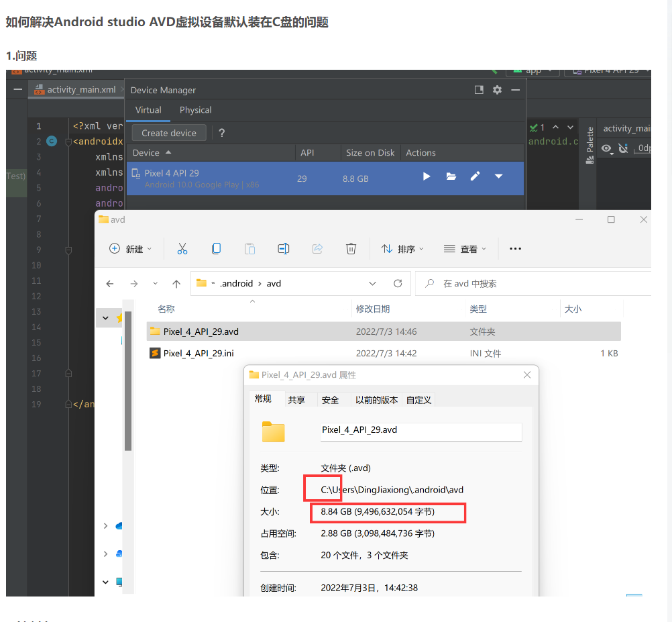
Task: Toggle the design view eye icon
Action: (607, 149)
